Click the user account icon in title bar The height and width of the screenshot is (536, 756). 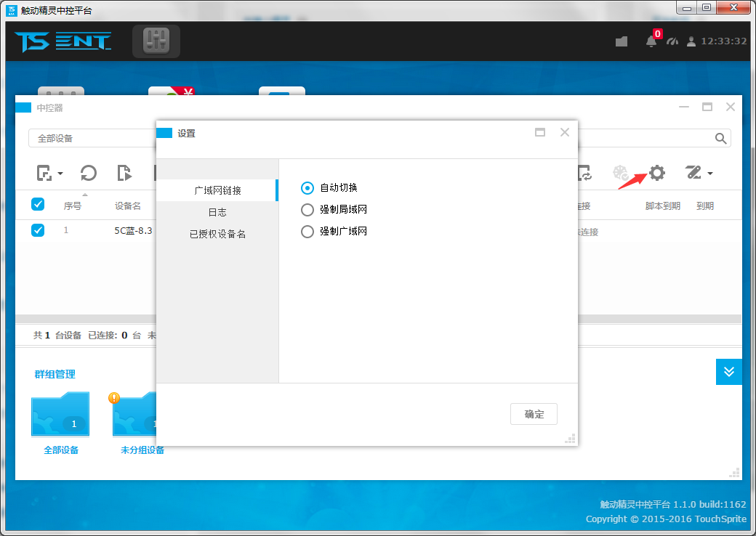[x=690, y=41]
